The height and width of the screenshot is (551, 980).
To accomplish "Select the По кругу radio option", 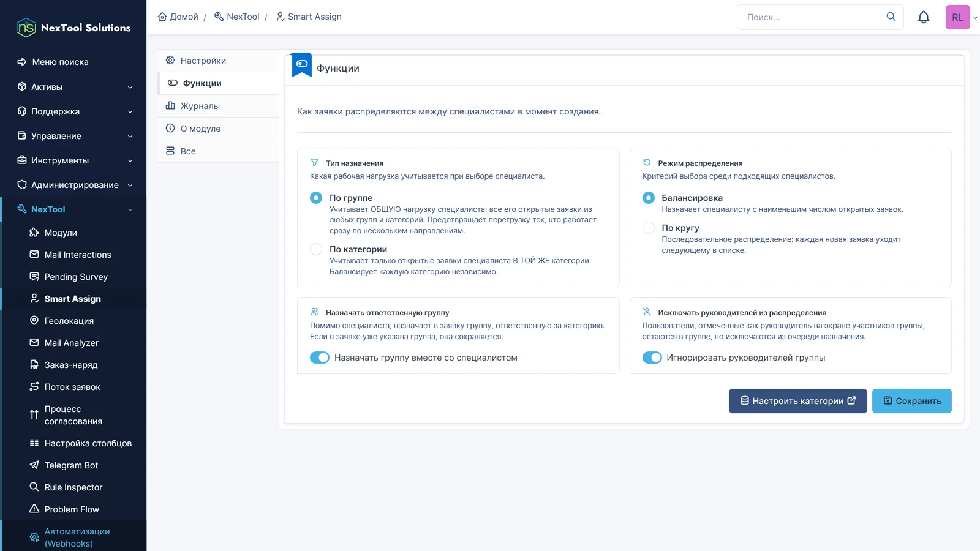I will 649,228.
